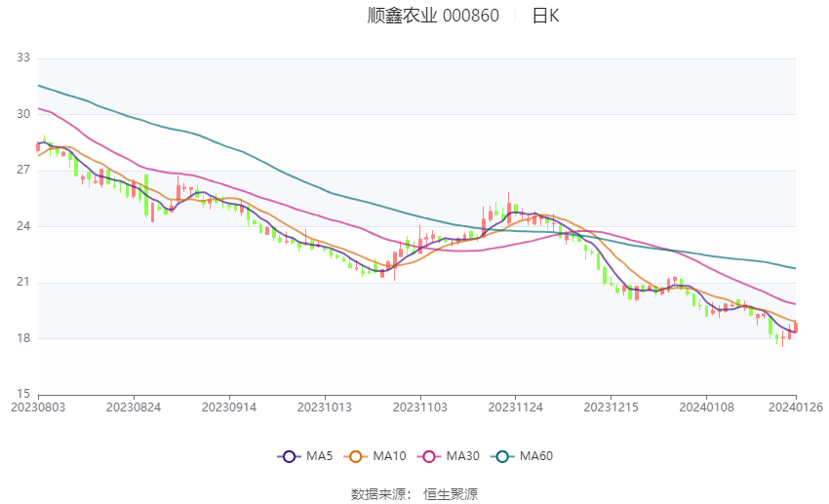Click the 20231215 date axis label
The width and height of the screenshot is (829, 504).
coord(612,407)
